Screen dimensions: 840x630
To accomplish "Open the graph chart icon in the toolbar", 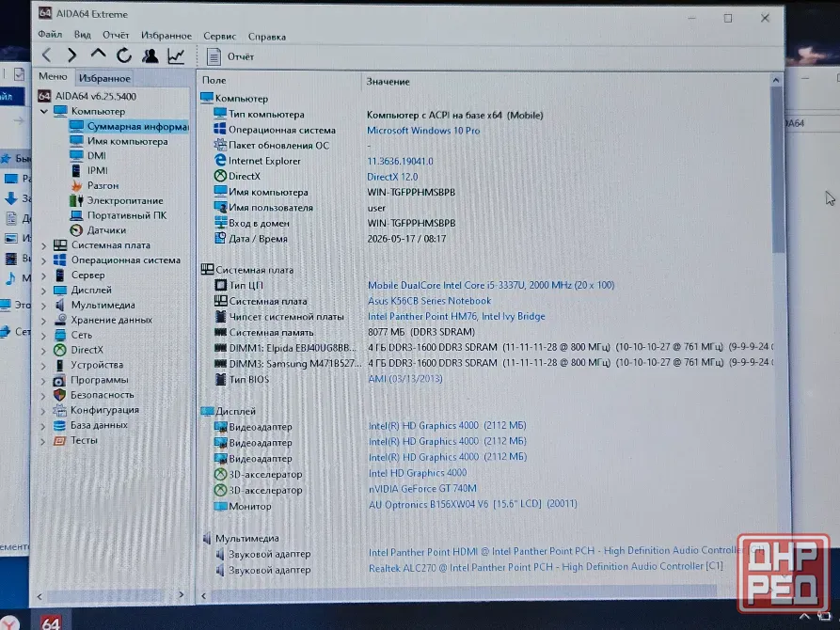I will 176,55.
